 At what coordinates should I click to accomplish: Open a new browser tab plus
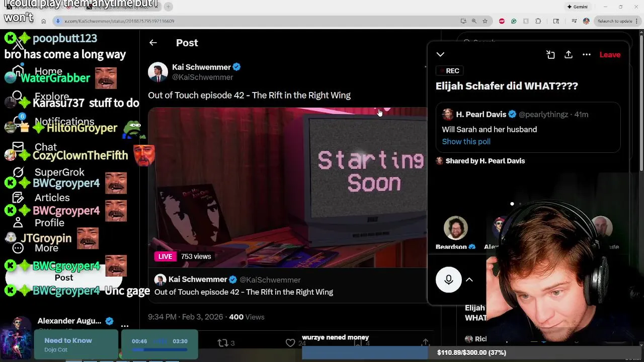coord(169,7)
